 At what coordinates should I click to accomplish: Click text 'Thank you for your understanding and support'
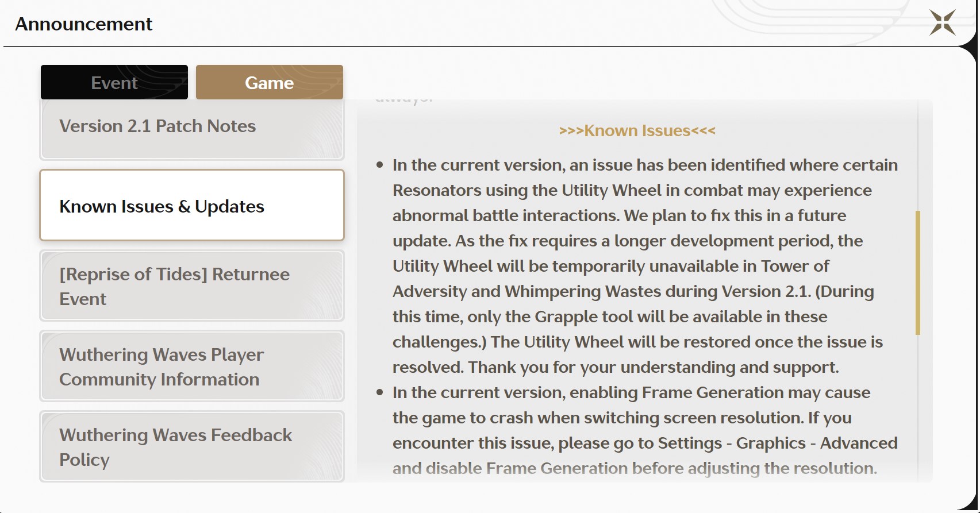[x=652, y=367]
